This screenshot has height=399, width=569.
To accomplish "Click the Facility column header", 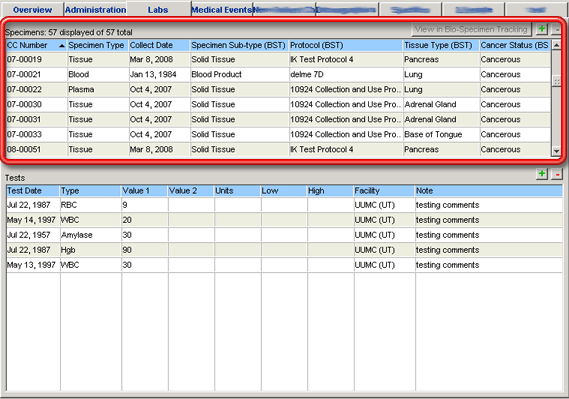I will pyautogui.click(x=384, y=191).
